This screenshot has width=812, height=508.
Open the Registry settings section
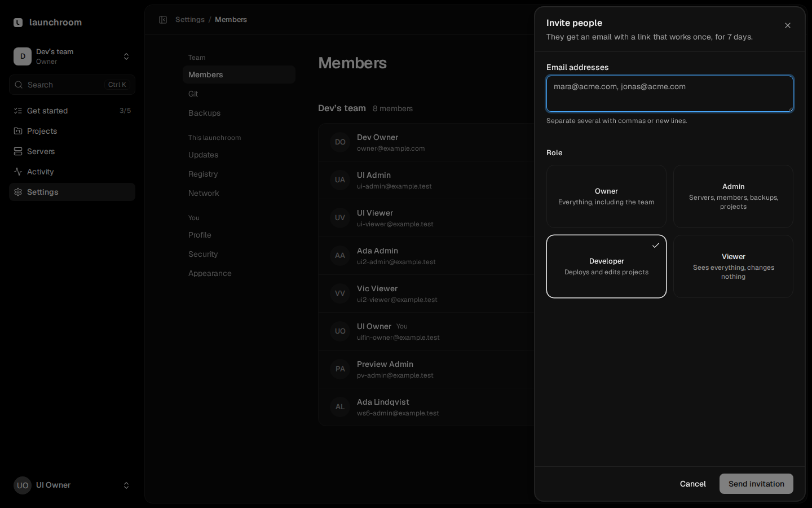239,174
